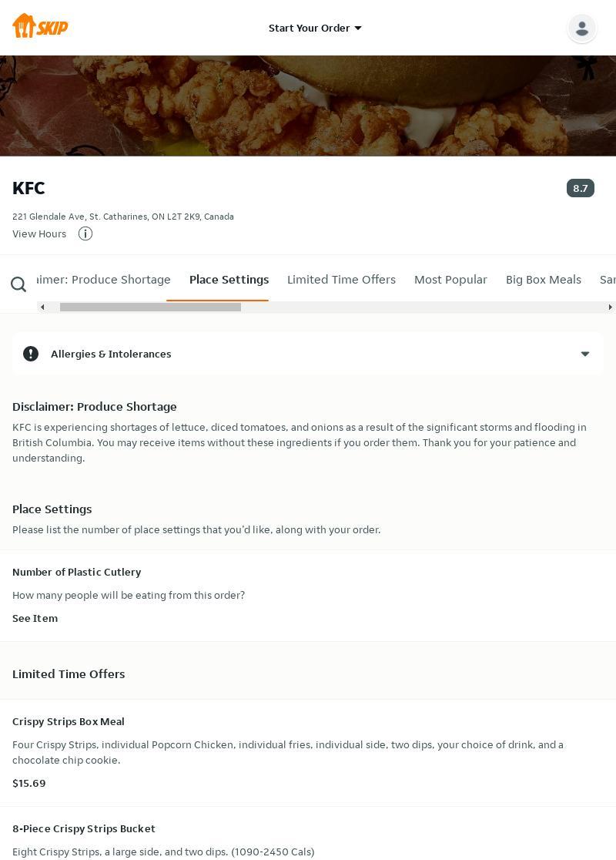Switch to the Limited Time Offers tab
The image size is (616, 860).
[x=341, y=280]
